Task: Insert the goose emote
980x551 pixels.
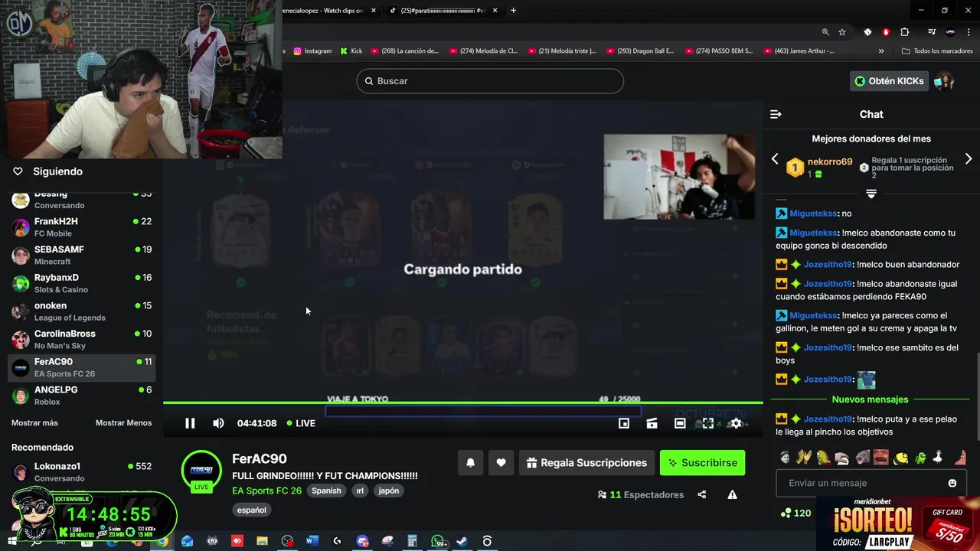Action: [x=938, y=458]
